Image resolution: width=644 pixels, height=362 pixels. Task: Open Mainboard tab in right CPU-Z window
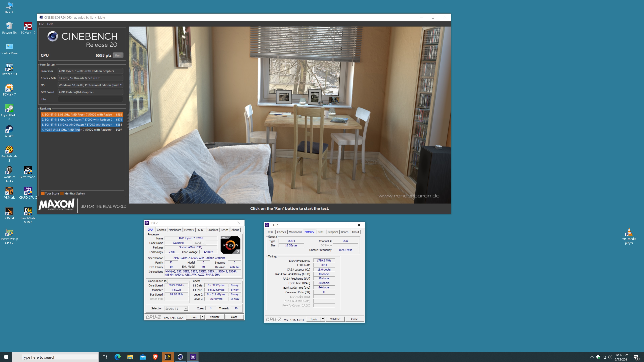295,232
